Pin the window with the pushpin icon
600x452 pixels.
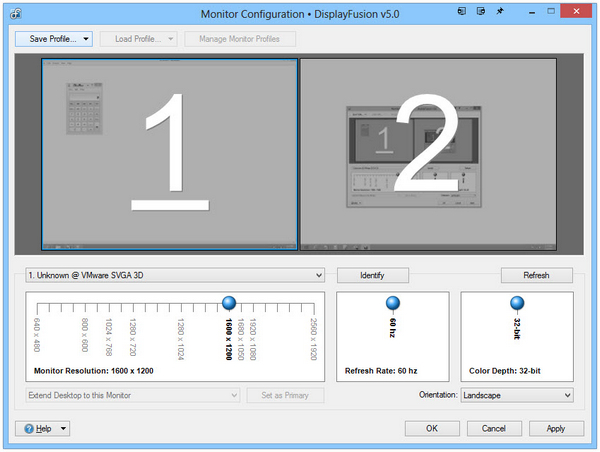click(500, 11)
